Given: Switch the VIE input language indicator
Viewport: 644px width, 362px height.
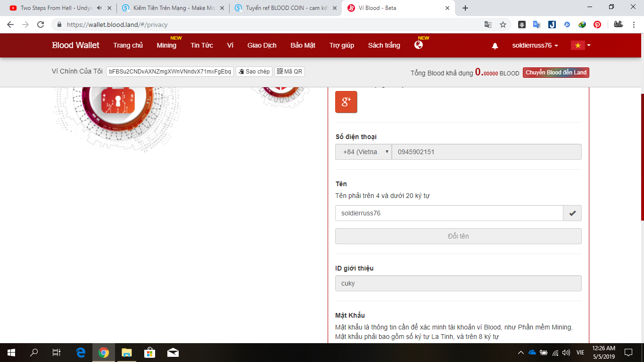Looking at the screenshot, I should click(x=580, y=353).
